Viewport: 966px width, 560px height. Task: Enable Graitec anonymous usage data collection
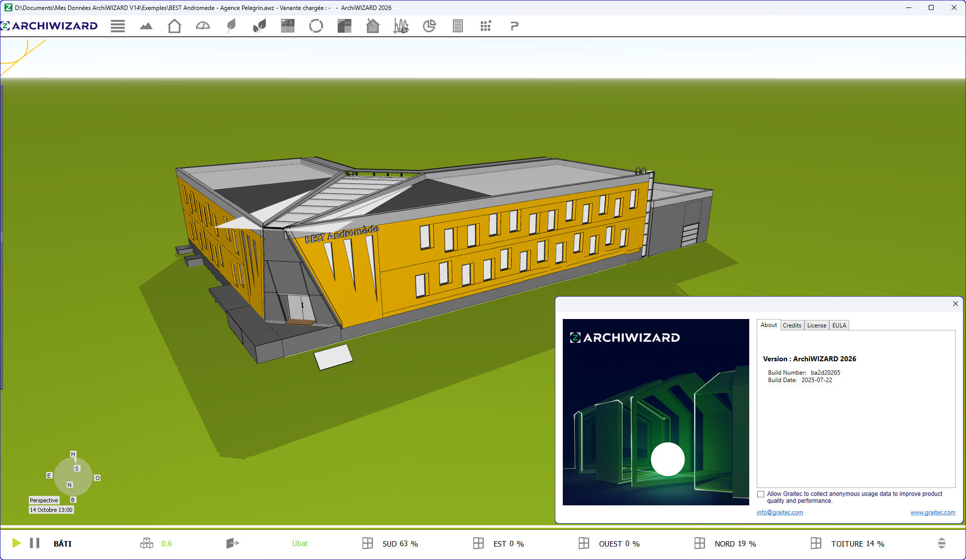click(x=761, y=494)
